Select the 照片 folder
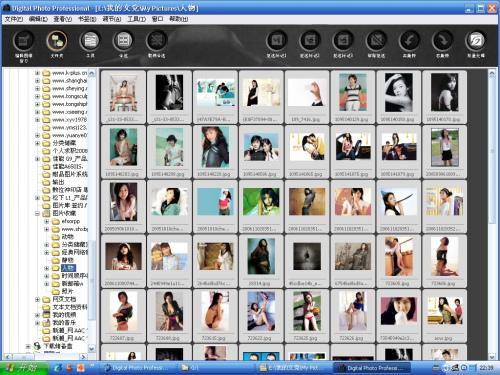This screenshot has height=375, width=500. pos(67,291)
